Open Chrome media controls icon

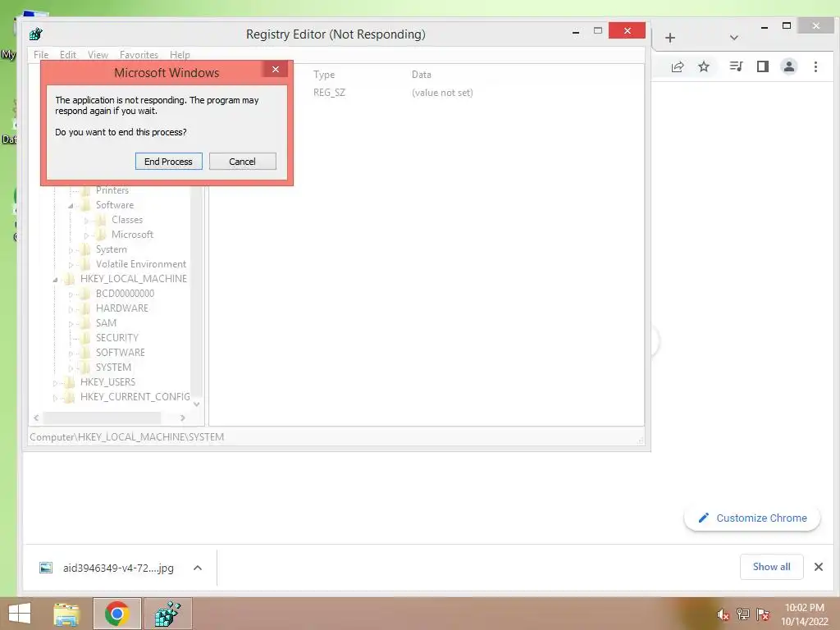tap(736, 66)
